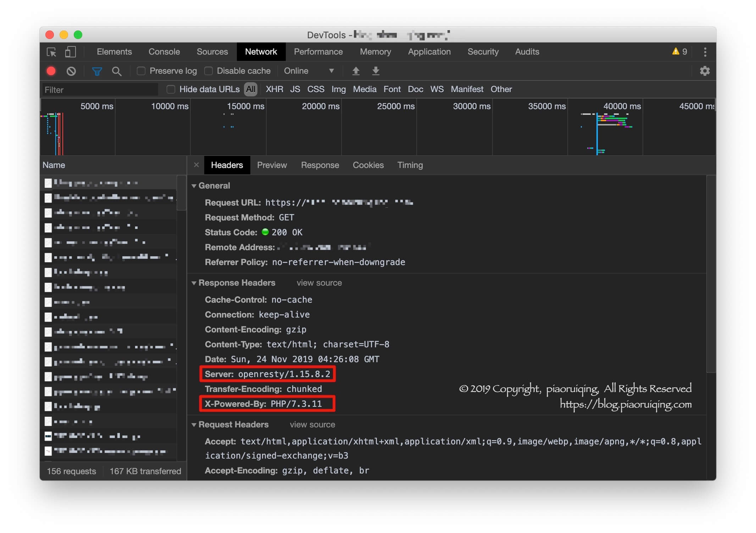Select the Network tab
The height and width of the screenshot is (533, 756).
pyautogui.click(x=261, y=52)
